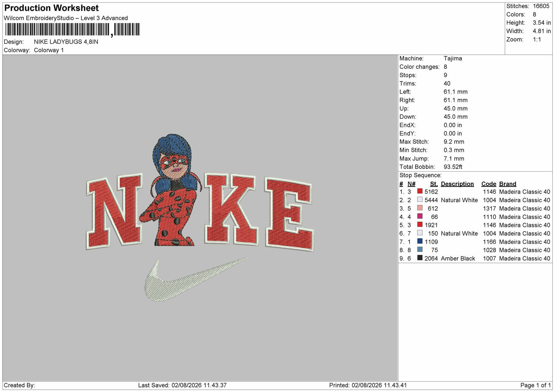The height and width of the screenshot is (392, 555).
Task: Click the Amber Black description
Action: click(x=458, y=258)
